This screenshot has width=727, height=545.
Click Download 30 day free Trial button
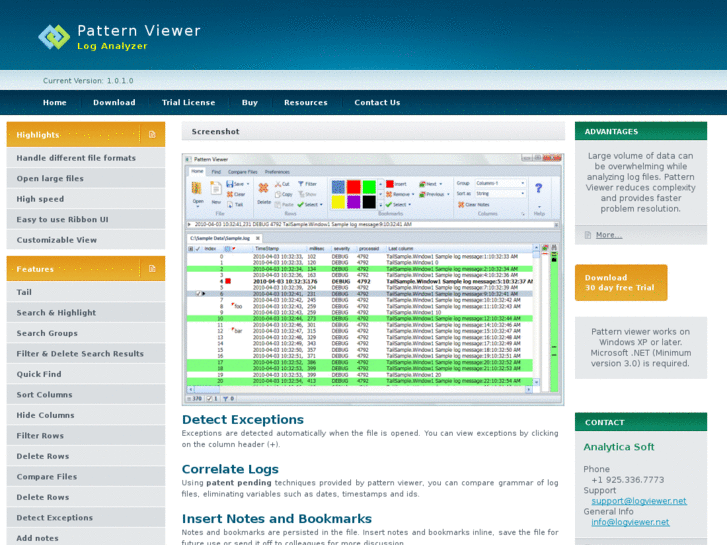[x=621, y=282]
